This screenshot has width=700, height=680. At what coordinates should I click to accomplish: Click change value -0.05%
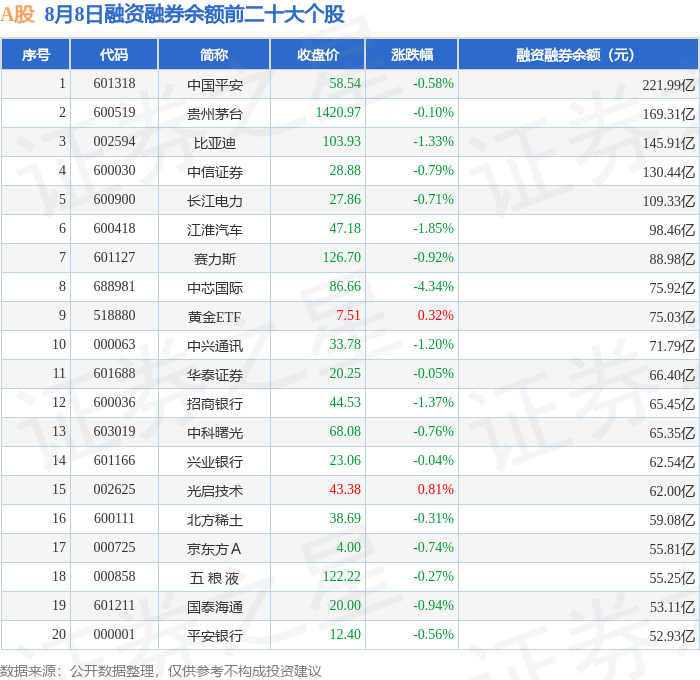pyautogui.click(x=433, y=373)
